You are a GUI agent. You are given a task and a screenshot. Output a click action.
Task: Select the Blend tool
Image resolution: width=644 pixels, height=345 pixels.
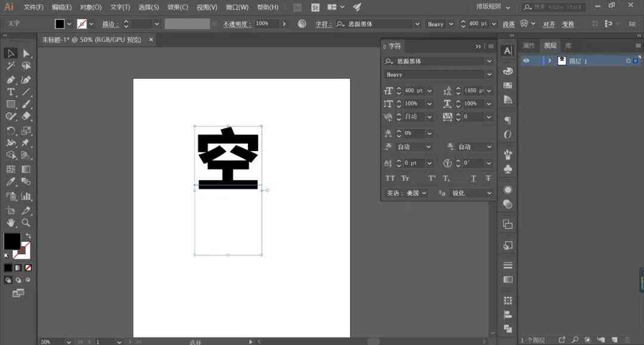(26, 182)
